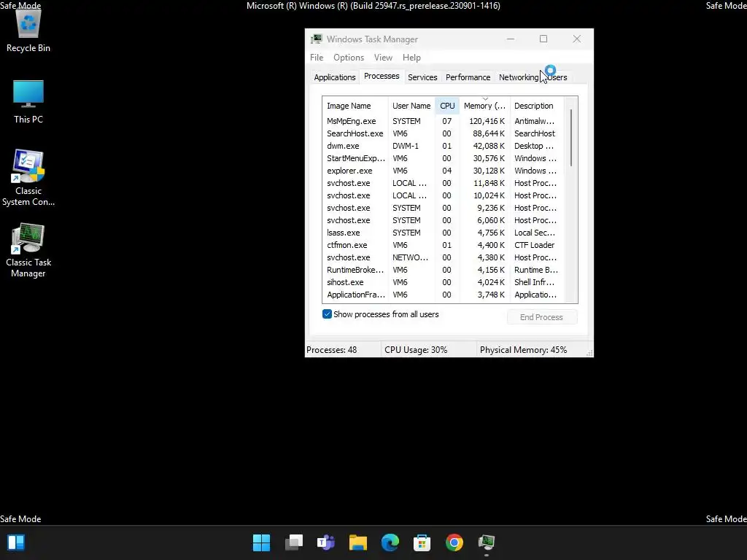Select Classic System Configuration desktop shortcut
747x560 pixels.
[28, 178]
